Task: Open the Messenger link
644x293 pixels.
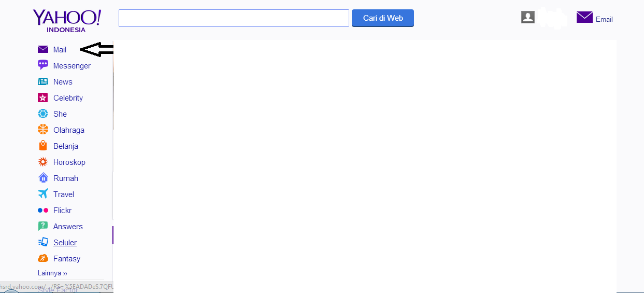Action: click(x=72, y=66)
